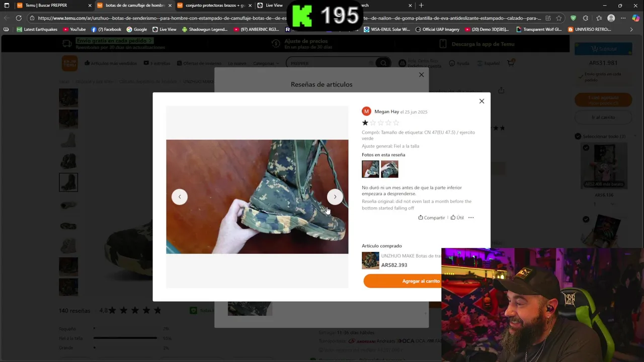
Task: Select the first product gallery thumbnail
Action: coord(68,98)
